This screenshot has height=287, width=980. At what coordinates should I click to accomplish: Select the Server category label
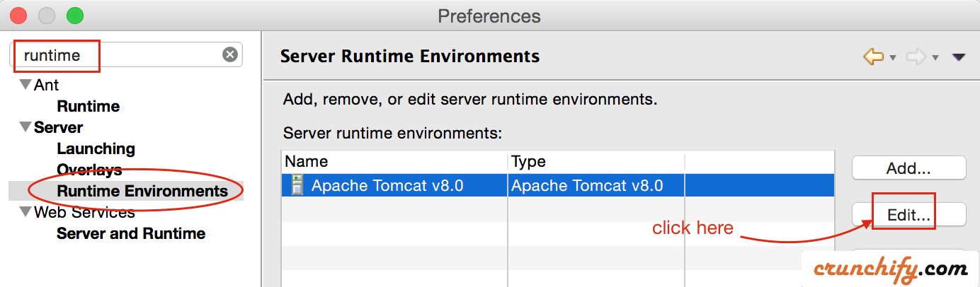pyautogui.click(x=58, y=127)
